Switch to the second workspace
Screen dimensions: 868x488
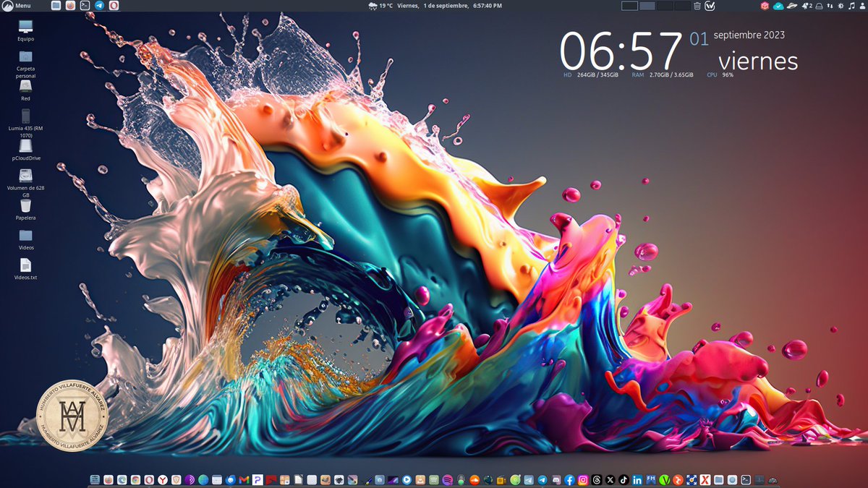pyautogui.click(x=647, y=5)
